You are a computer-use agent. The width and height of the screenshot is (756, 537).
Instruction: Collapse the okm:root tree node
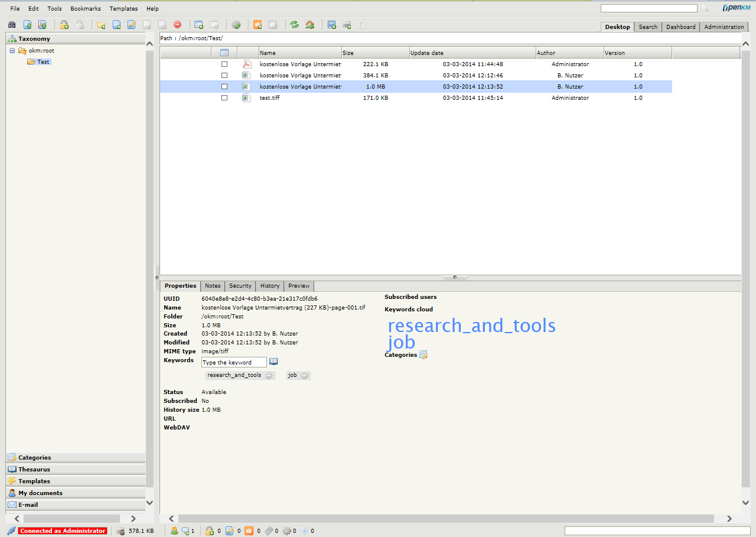tap(12, 51)
